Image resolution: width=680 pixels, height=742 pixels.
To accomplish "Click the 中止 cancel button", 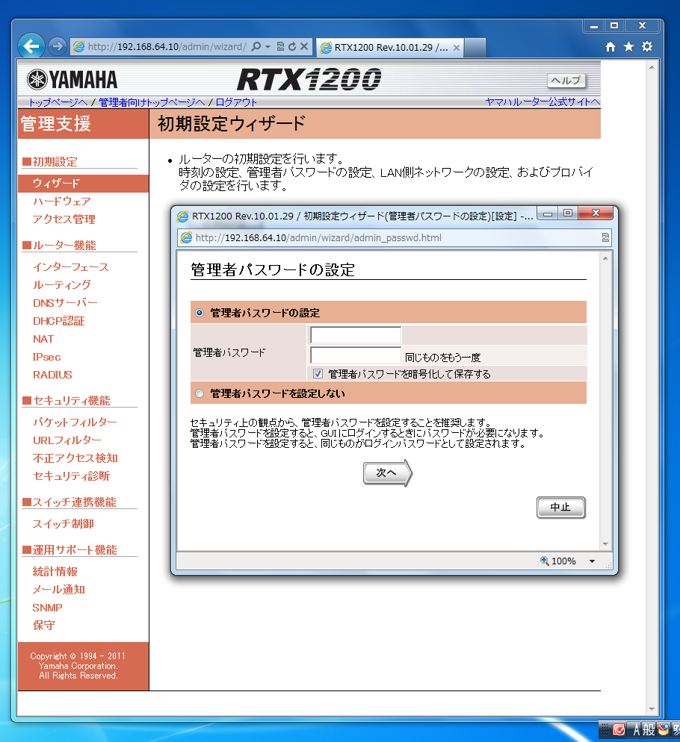I will 561,507.
